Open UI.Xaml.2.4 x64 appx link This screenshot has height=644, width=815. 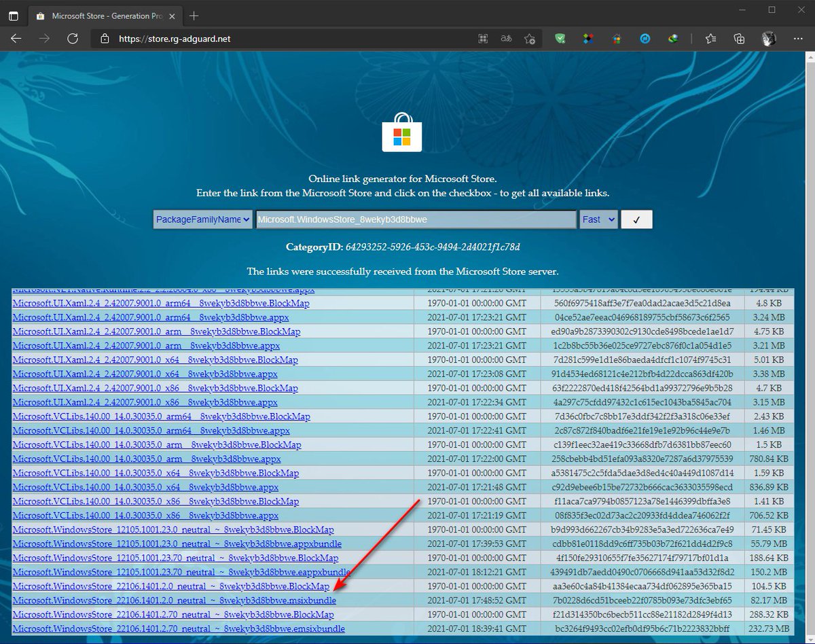(145, 374)
